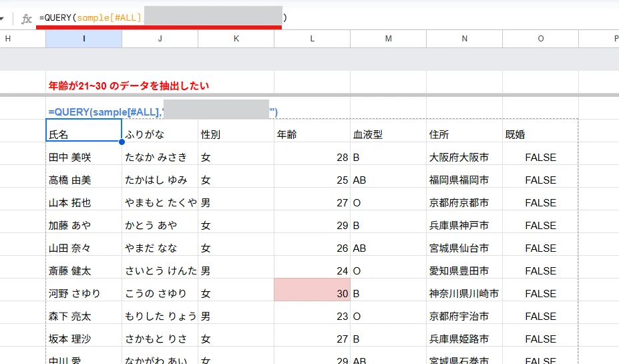Select the ふりがな header cell
This screenshot has height=364, width=619.
pos(160,131)
